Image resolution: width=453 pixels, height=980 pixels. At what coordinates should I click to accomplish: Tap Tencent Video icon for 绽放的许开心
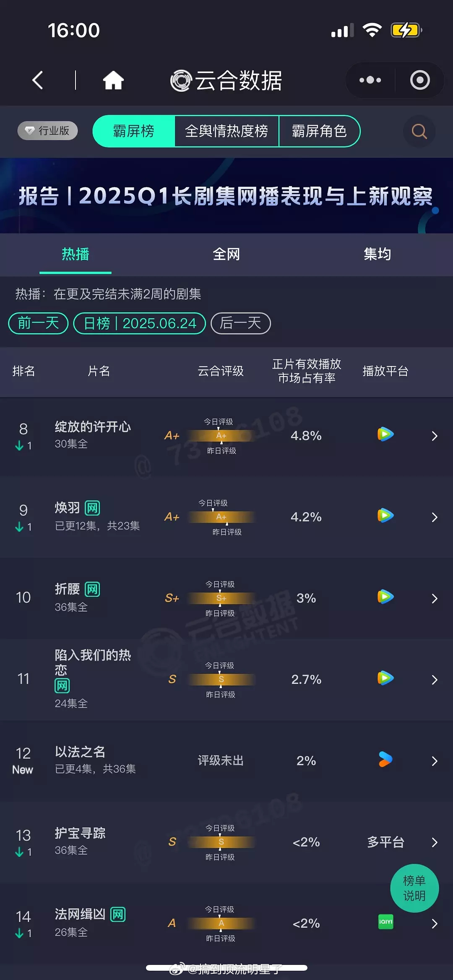pyautogui.click(x=385, y=434)
